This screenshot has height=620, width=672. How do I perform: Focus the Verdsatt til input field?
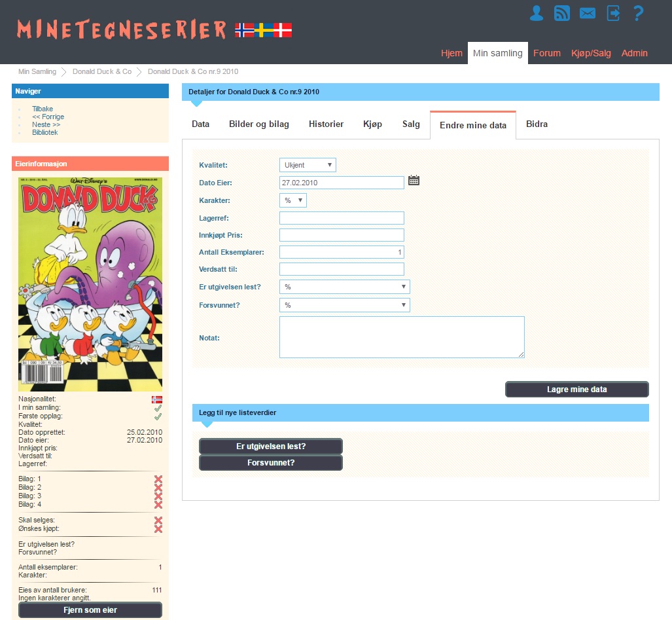point(342,269)
